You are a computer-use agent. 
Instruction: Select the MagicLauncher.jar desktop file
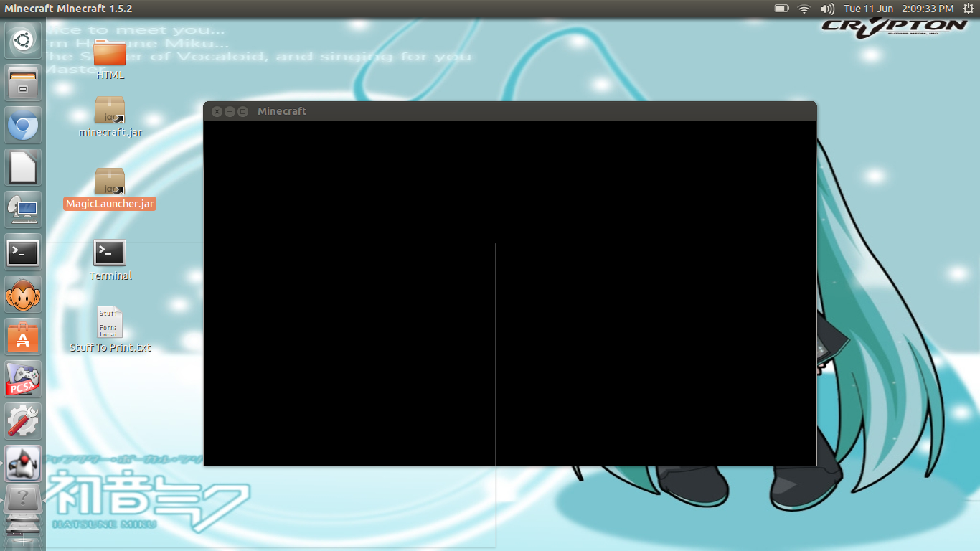coord(110,189)
